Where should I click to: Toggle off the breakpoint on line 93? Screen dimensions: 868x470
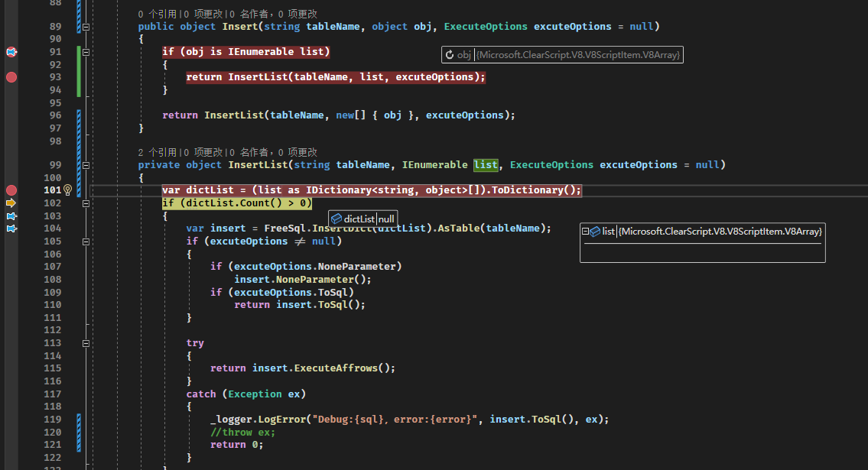click(x=11, y=76)
